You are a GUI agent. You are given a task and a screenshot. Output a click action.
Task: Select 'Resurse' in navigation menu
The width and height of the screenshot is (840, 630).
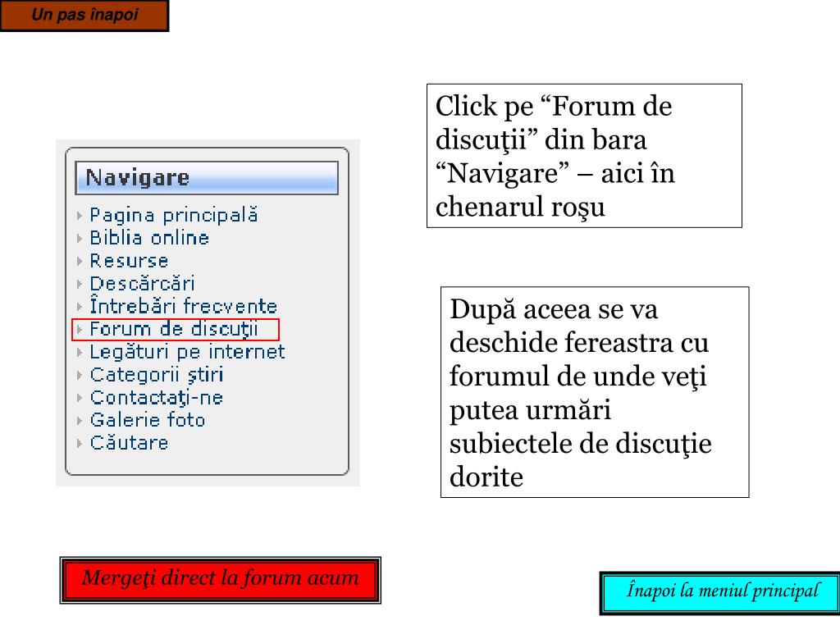tap(129, 261)
